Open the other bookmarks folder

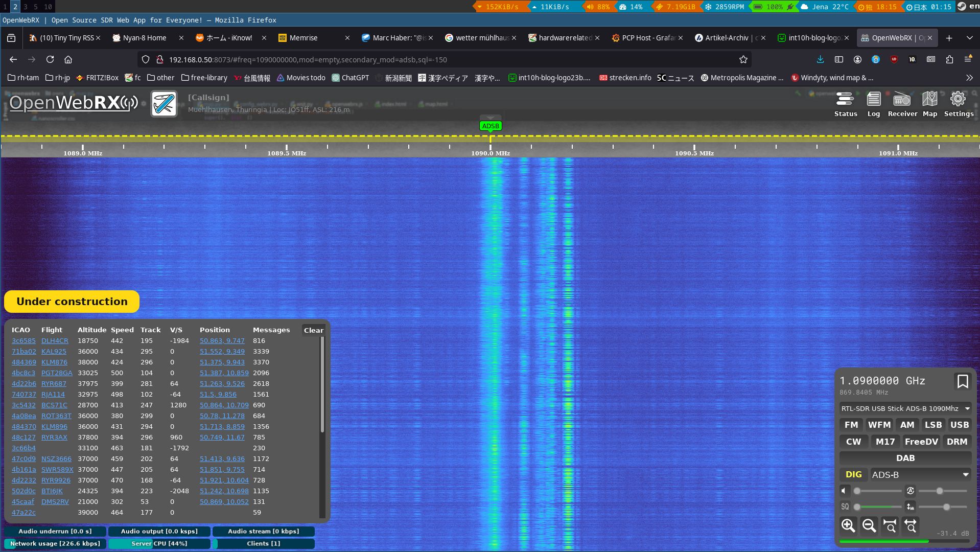coord(160,78)
